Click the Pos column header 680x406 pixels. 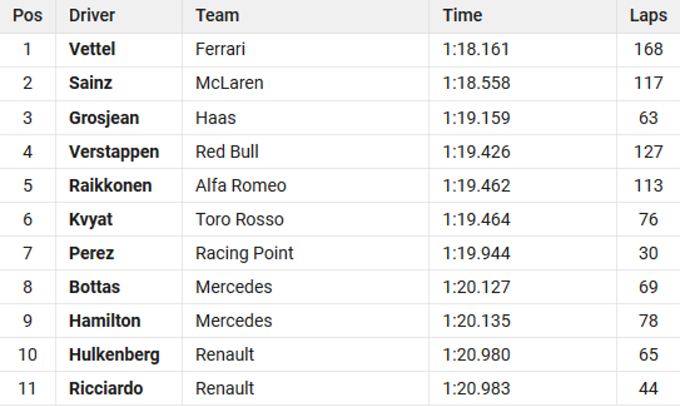pos(28,16)
